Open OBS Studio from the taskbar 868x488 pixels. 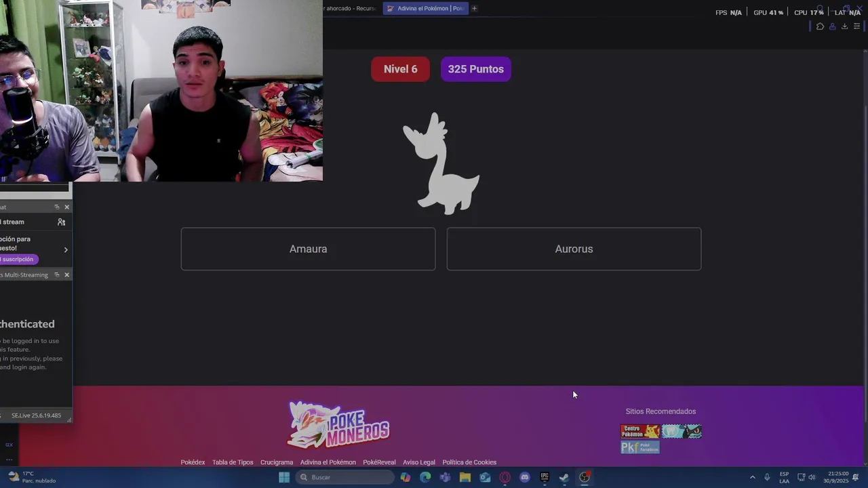tap(585, 477)
